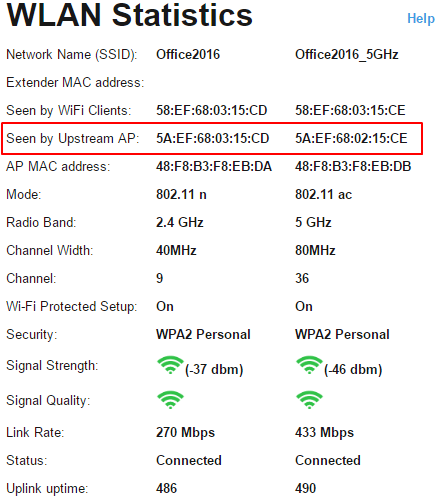Open the Help link
Viewport: 446px width, 500px height.
421,19
